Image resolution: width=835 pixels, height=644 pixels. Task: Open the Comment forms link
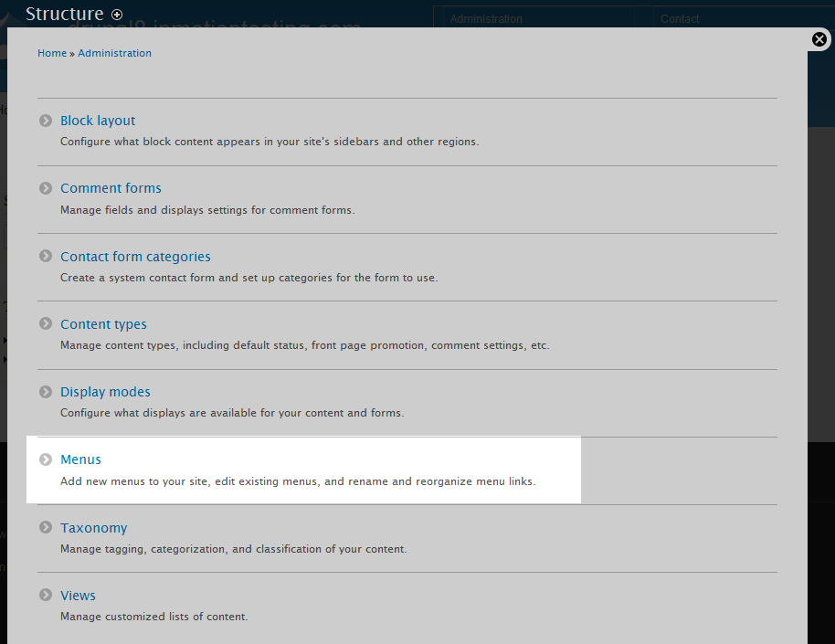click(x=111, y=188)
